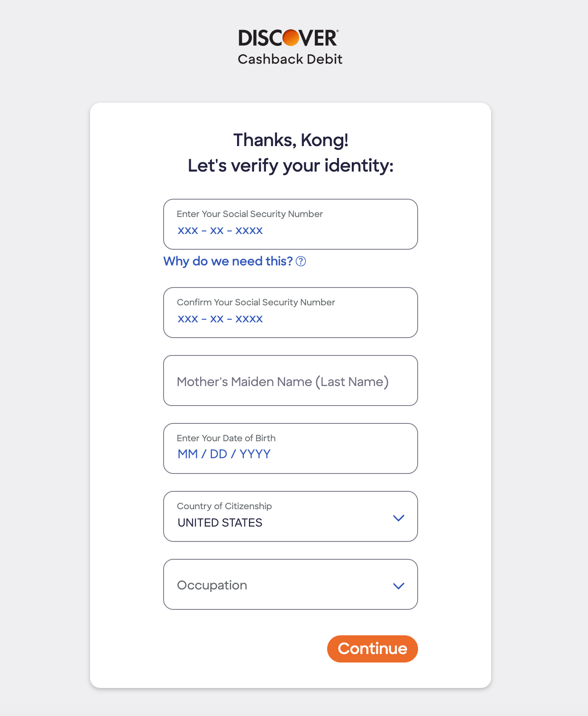Click the "Country of Citizenship" label
Viewport: 588px width, 716px height.
pyautogui.click(x=224, y=506)
